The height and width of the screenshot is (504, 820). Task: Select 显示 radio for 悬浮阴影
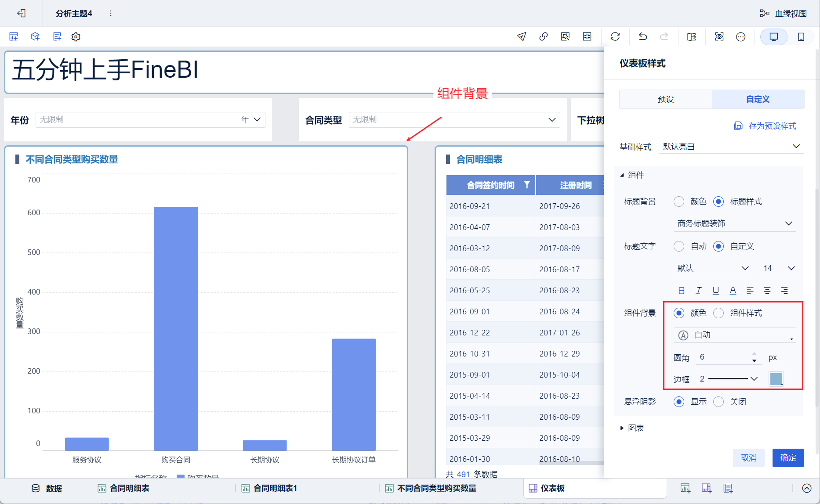point(679,402)
